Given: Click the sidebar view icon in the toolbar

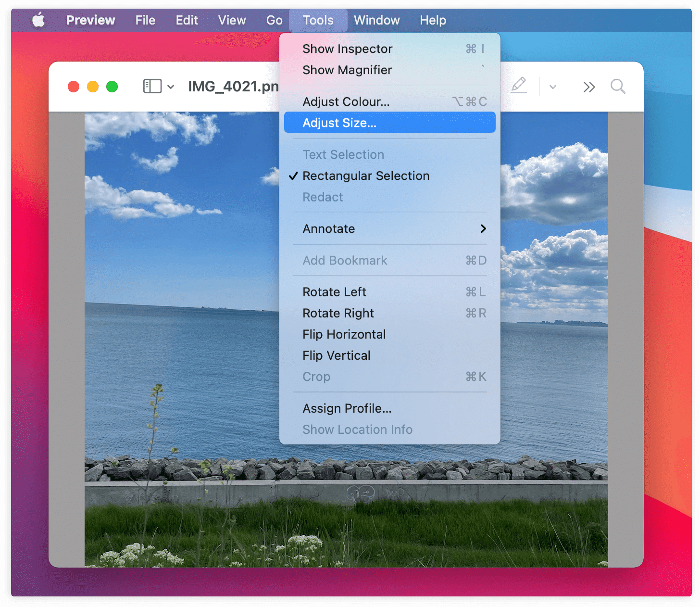Looking at the screenshot, I should (151, 86).
